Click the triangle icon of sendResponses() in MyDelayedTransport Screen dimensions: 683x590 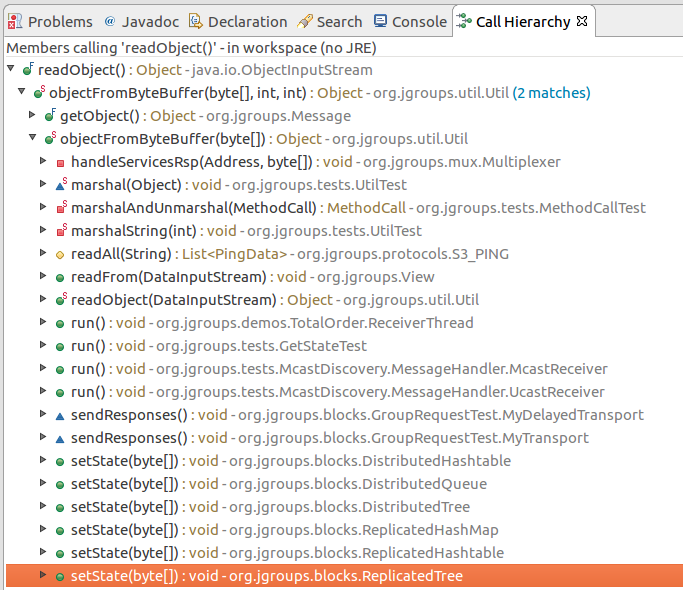[x=60, y=417]
